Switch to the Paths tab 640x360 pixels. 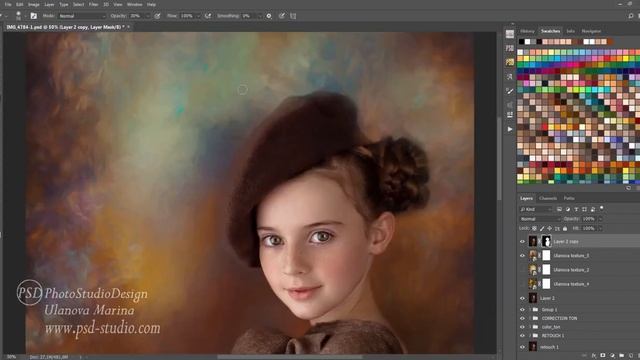(569, 198)
